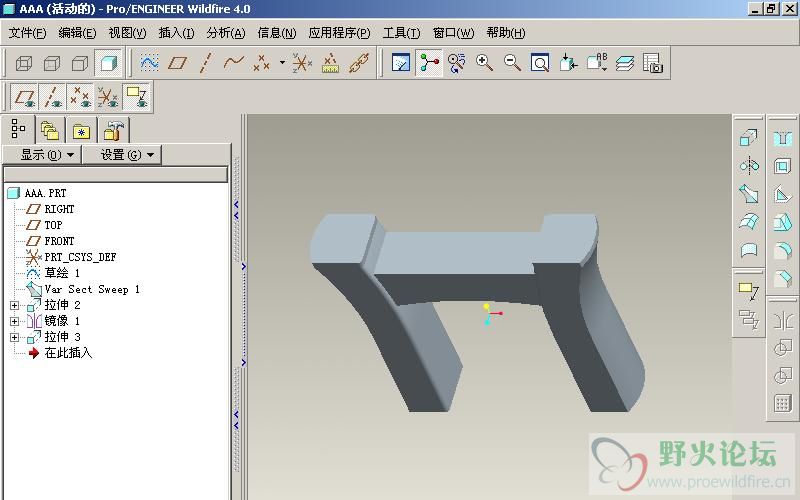Open the 应用程序(P) menu
The image size is (800, 500).
pyautogui.click(x=339, y=33)
